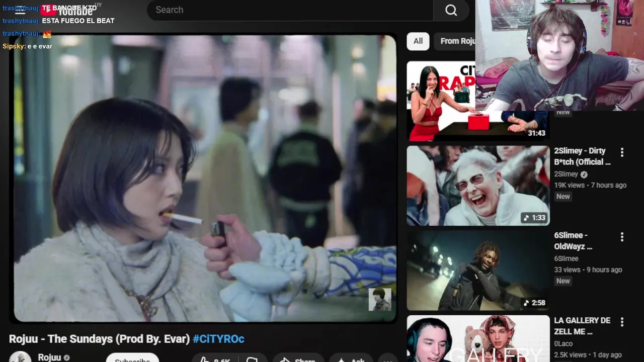Dislike the video with thumbs down
Image resolution: width=644 pixels, height=362 pixels.
click(x=252, y=359)
